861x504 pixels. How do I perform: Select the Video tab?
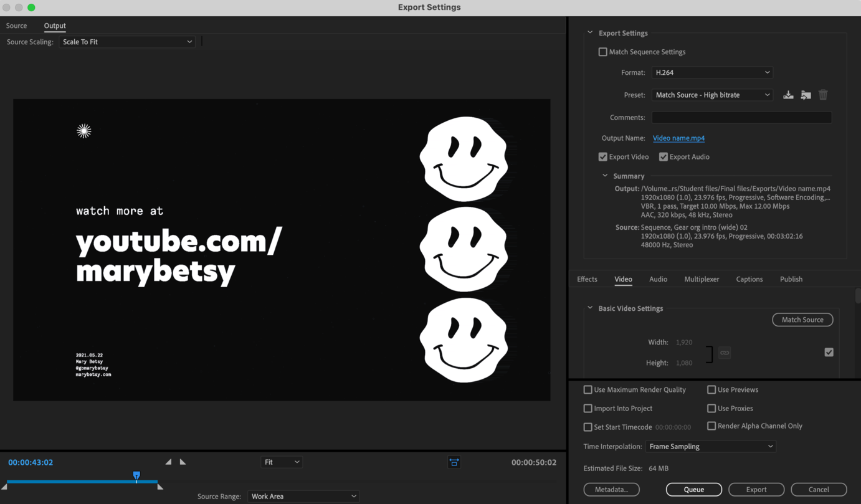click(623, 279)
